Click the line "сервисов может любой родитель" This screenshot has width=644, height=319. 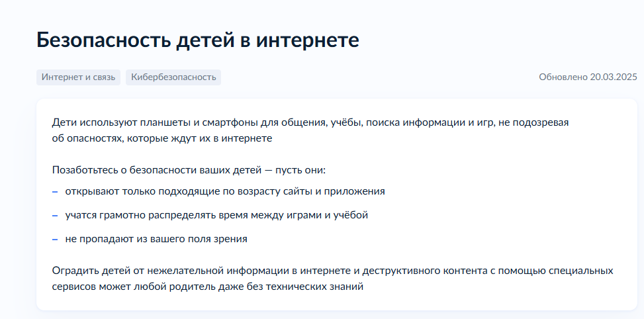(208, 287)
